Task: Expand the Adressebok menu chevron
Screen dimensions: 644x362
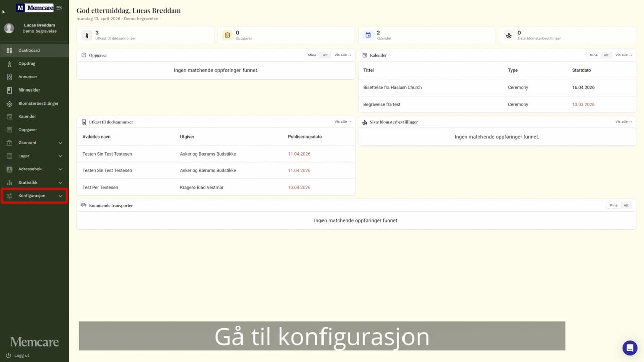Action: pyautogui.click(x=60, y=169)
